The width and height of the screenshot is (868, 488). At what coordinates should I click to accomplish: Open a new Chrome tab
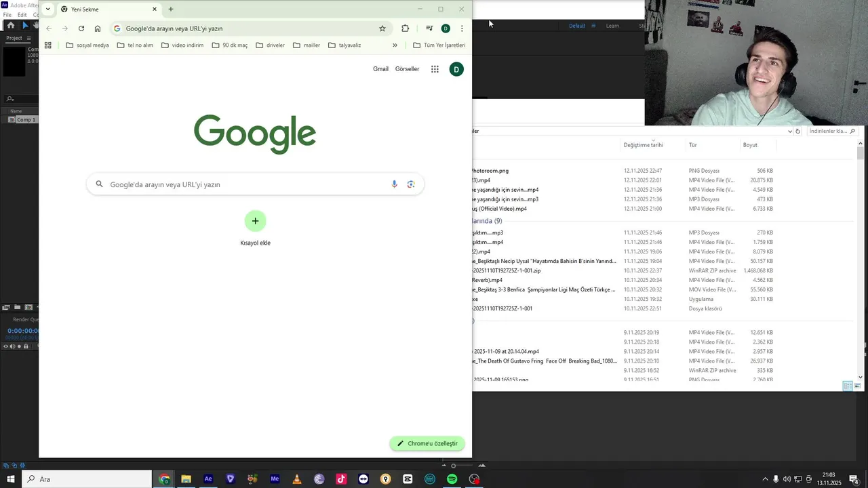pos(171,9)
